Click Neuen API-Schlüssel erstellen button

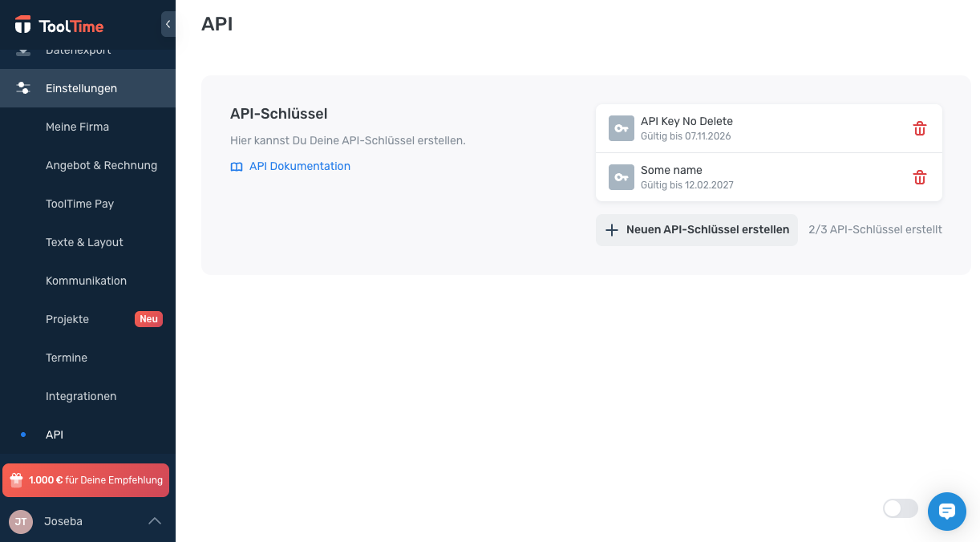tap(697, 229)
